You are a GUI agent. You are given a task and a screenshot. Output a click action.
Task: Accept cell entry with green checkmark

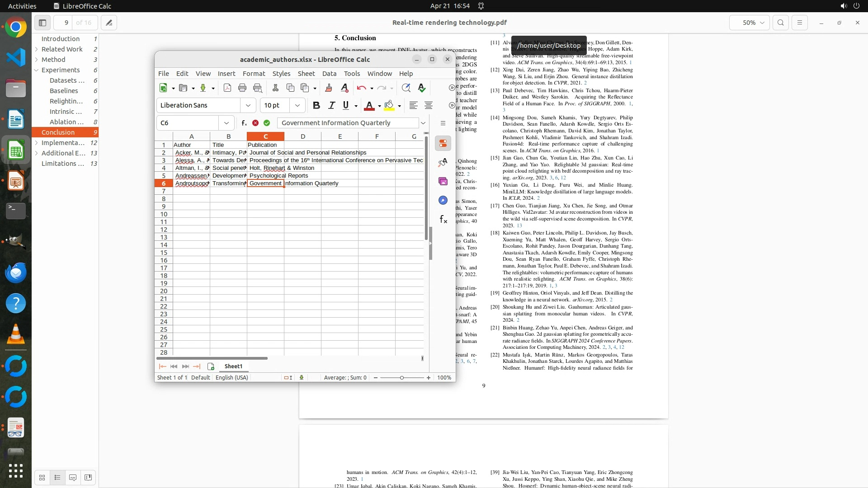pyautogui.click(x=267, y=123)
